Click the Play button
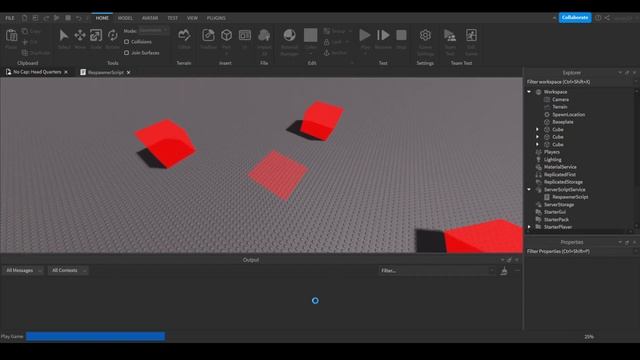Image resolution: width=640 pixels, height=360 pixels. [365, 36]
